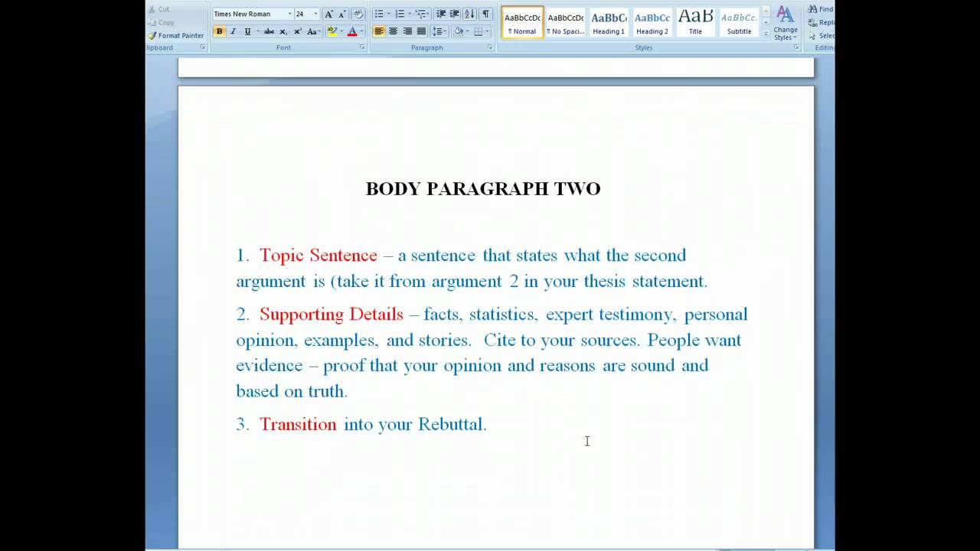The width and height of the screenshot is (980, 551).
Task: Click the Sort icon
Action: click(x=469, y=14)
